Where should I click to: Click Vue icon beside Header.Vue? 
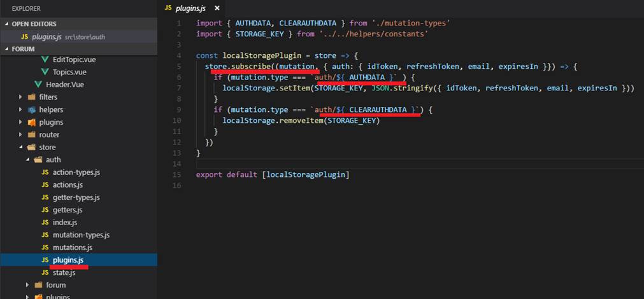tap(39, 85)
